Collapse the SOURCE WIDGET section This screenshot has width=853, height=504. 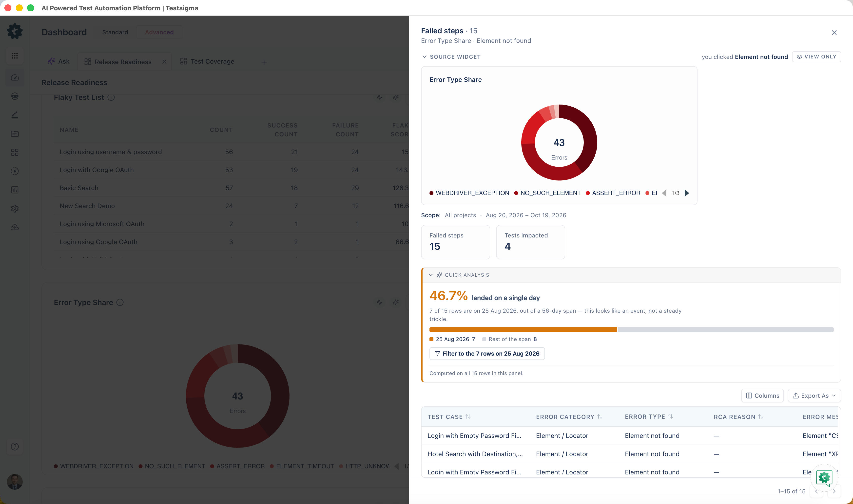(451, 57)
